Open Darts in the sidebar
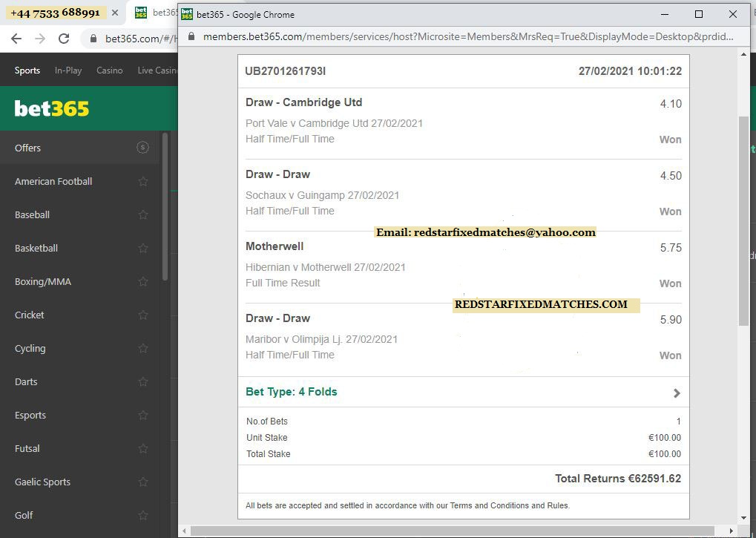 tap(79, 381)
